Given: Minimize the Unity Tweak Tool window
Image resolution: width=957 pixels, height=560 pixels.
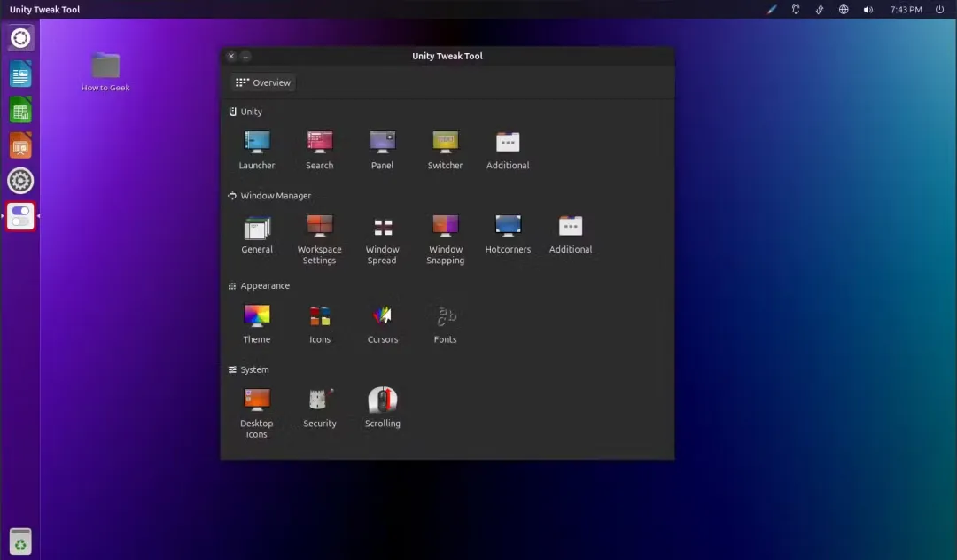Looking at the screenshot, I should (245, 56).
